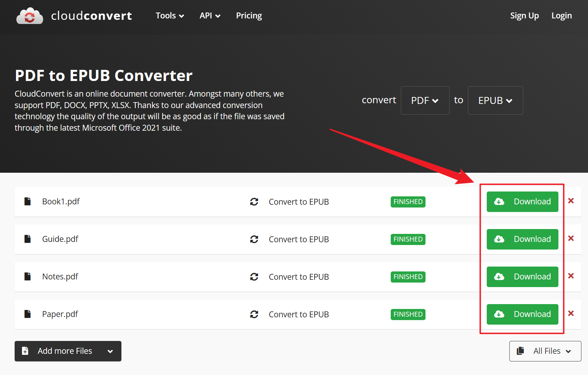588x375 pixels.
Task: Expand the All Files dropdown
Action: (x=545, y=351)
